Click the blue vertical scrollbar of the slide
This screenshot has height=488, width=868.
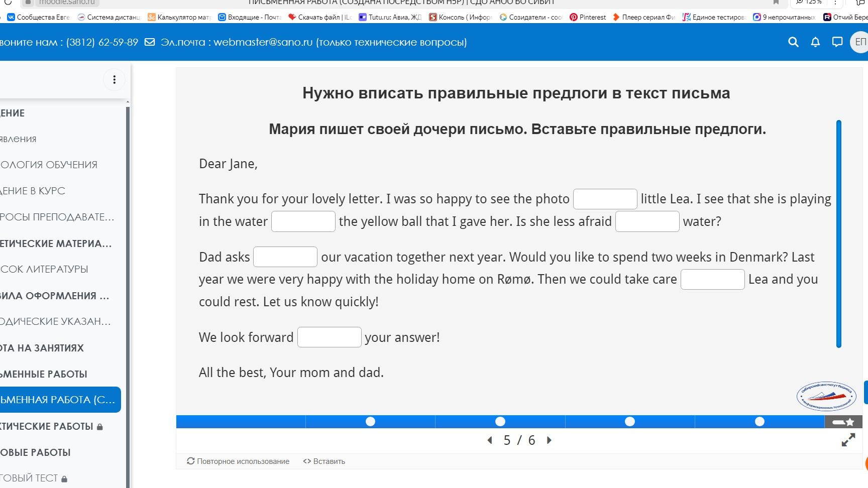(x=838, y=234)
